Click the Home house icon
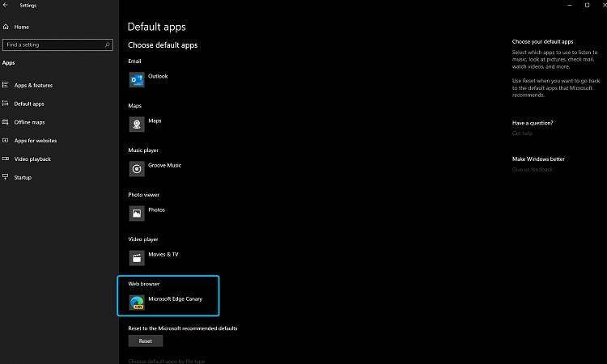Screen dimensions: 607x364 click(6, 27)
